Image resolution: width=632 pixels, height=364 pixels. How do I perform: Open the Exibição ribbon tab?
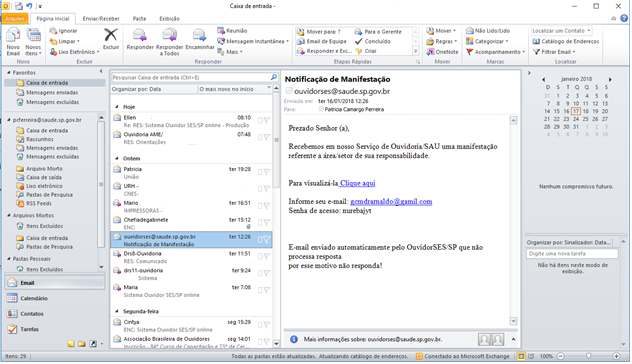pos(169,19)
